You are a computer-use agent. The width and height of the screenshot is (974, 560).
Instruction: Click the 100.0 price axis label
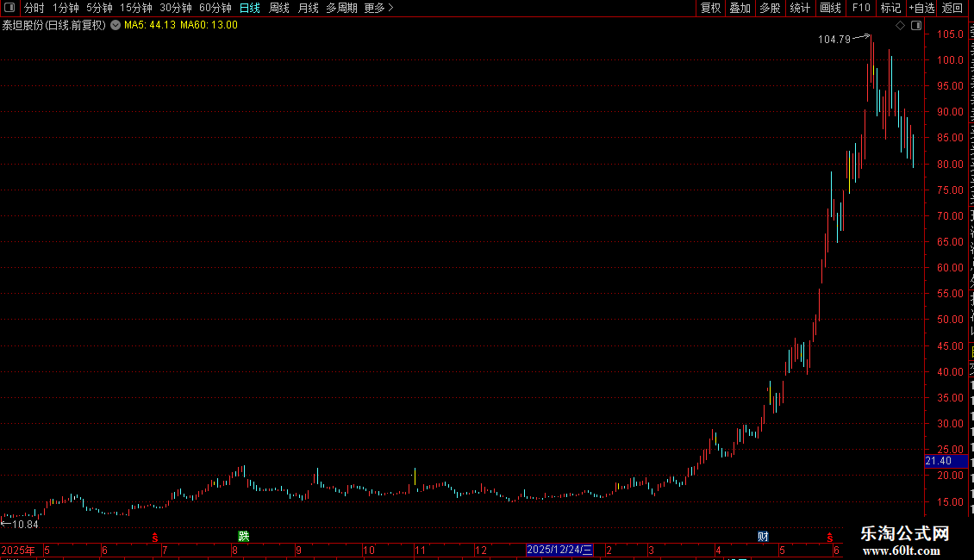point(951,60)
